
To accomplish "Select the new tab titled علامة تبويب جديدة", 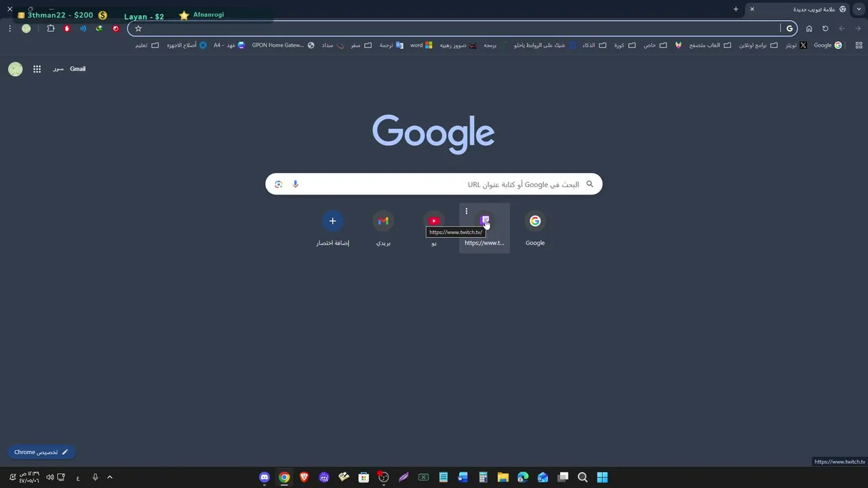I will pyautogui.click(x=798, y=9).
